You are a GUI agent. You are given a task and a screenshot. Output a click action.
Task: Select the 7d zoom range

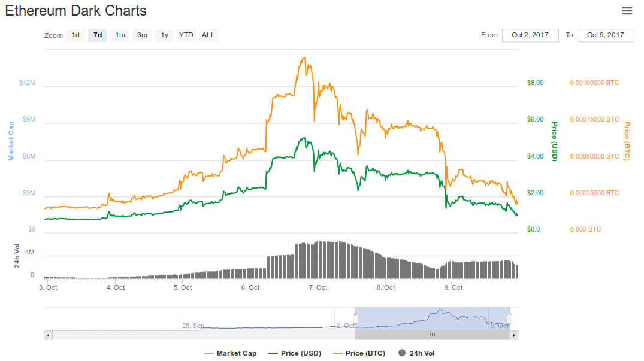coord(98,35)
